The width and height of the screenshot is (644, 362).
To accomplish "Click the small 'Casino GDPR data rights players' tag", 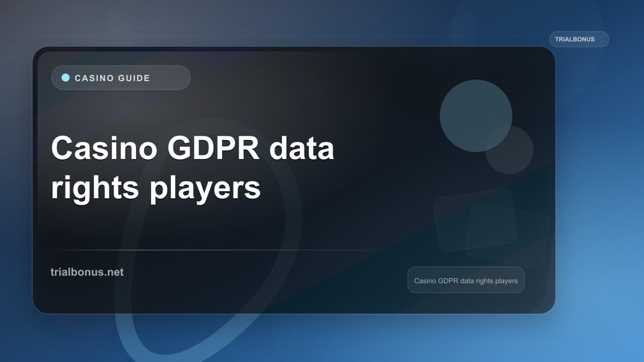I will coord(466,280).
